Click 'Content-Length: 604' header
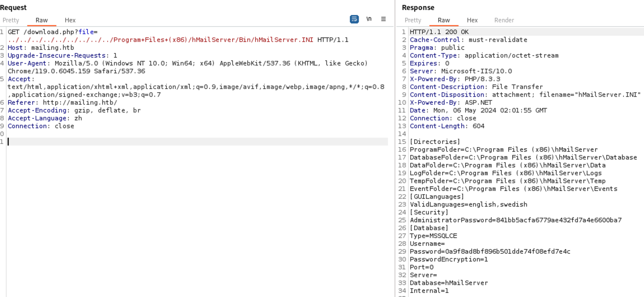Viewport: 644px width, 297px height. pos(447,126)
